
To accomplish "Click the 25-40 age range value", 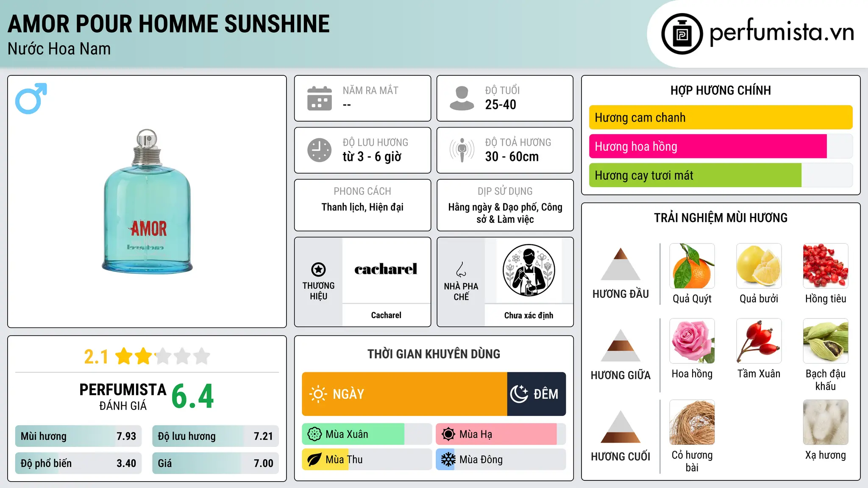I will click(x=501, y=105).
